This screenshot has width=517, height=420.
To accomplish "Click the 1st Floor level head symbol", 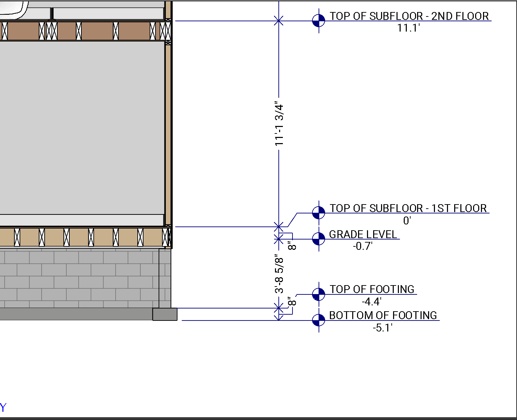I will tap(319, 213).
